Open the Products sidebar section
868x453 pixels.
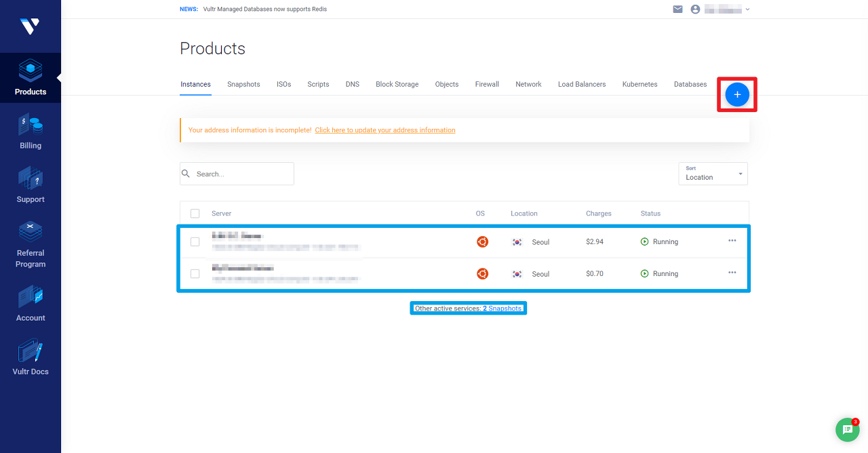(x=31, y=78)
